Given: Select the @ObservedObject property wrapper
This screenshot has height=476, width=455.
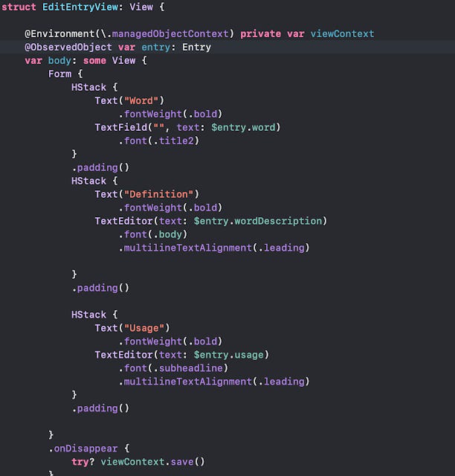Looking at the screenshot, I should 68,48.
